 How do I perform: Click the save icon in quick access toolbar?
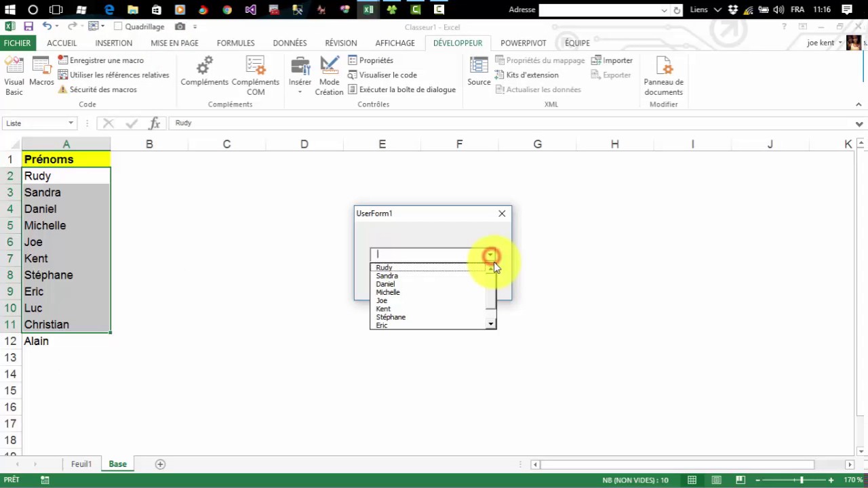pyautogui.click(x=28, y=26)
